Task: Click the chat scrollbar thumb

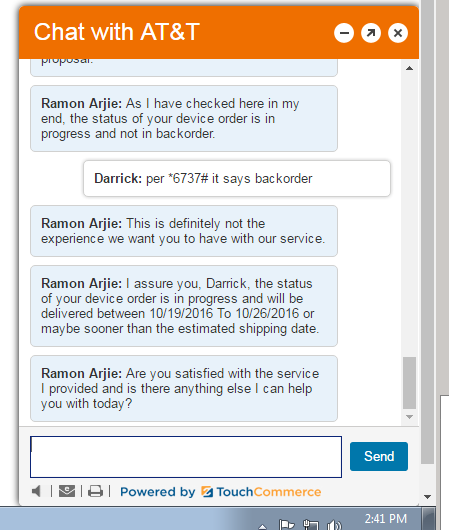Action: coord(409,383)
